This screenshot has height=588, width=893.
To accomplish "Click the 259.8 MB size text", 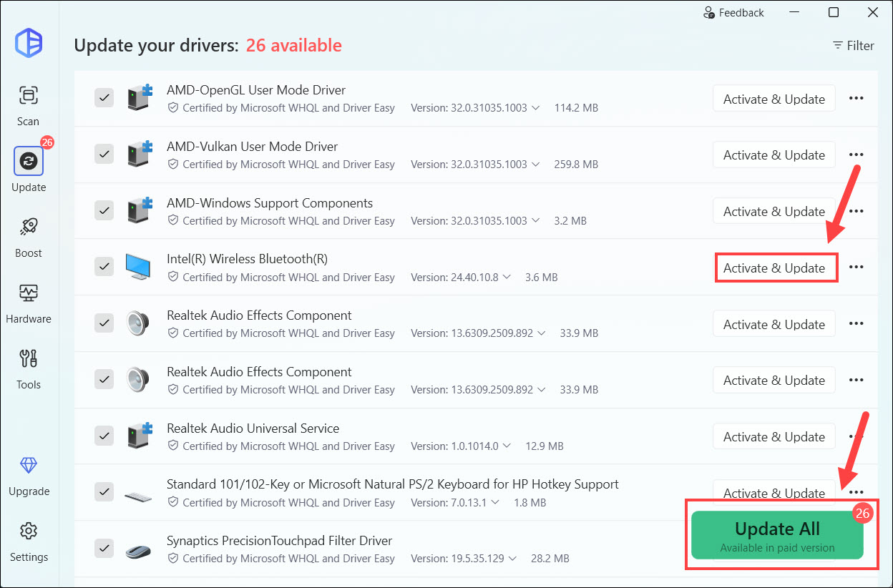I will [x=576, y=165].
